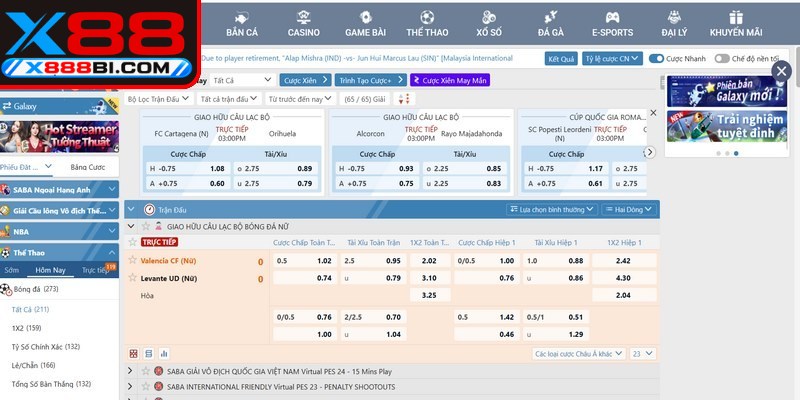800x400 pixels.
Task: Expand the SABA Việt Nam Virtual PES 24 row
Action: click(x=130, y=371)
